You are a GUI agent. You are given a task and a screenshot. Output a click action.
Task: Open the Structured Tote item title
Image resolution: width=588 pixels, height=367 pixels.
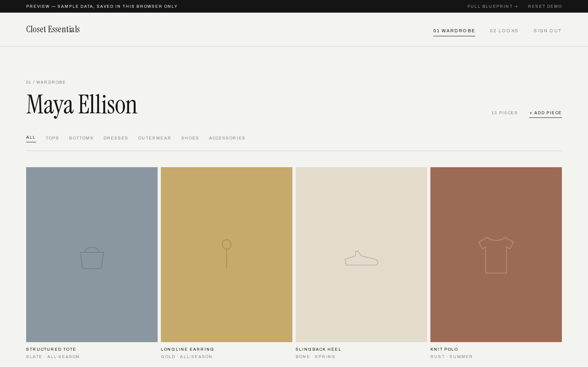click(51, 349)
